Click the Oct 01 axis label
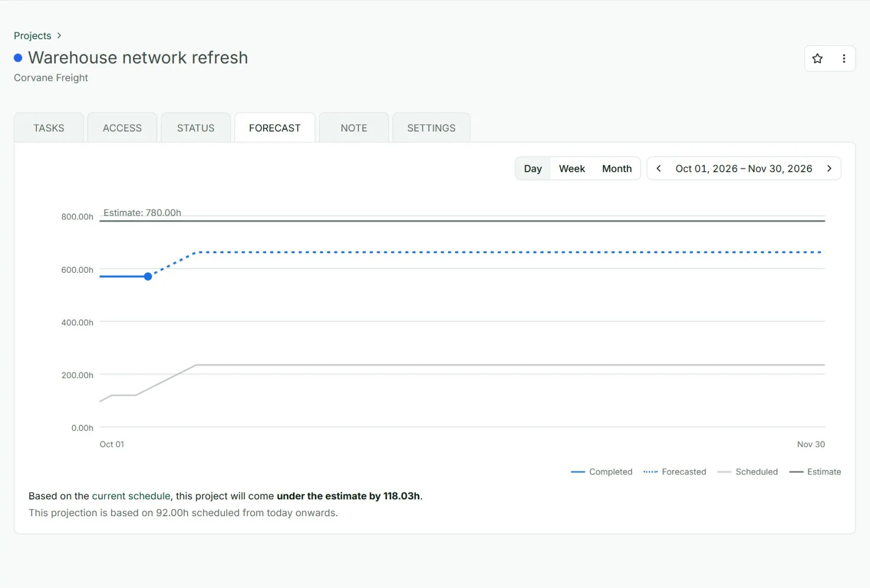Image resolution: width=870 pixels, height=588 pixels. (112, 444)
